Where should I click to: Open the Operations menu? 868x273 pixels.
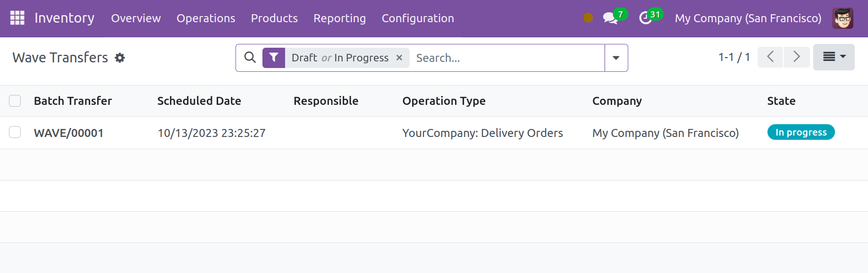(206, 18)
